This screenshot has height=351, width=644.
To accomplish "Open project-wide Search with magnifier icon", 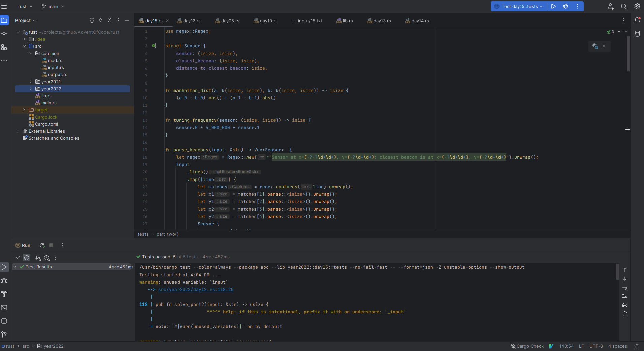I will (x=624, y=6).
